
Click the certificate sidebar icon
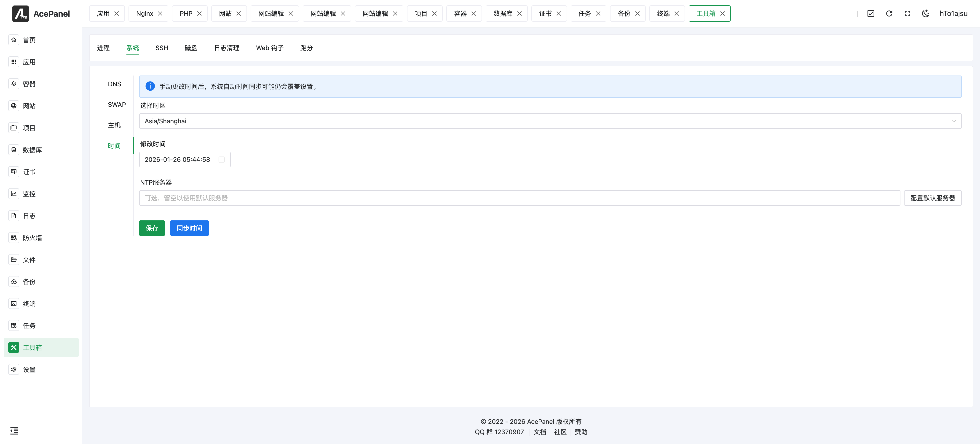pyautogui.click(x=14, y=172)
